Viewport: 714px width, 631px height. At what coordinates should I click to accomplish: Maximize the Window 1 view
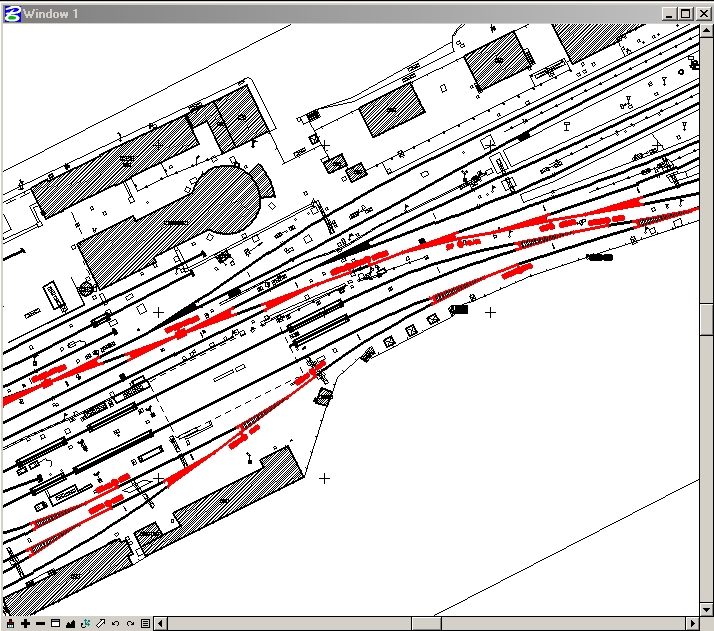tap(685, 13)
